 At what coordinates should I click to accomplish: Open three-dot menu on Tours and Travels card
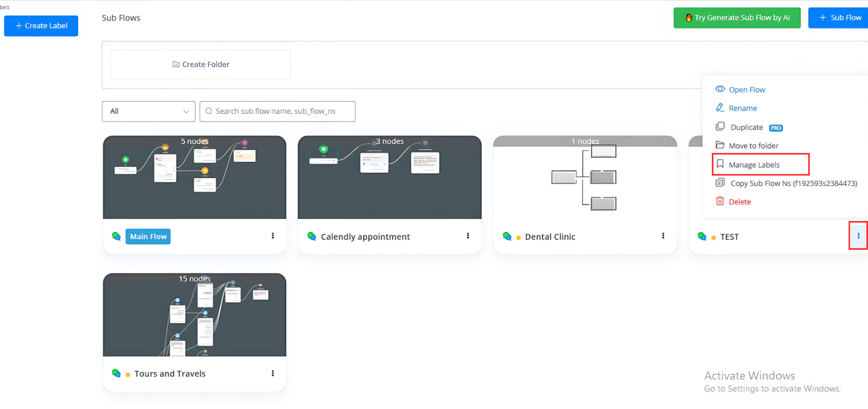[273, 373]
